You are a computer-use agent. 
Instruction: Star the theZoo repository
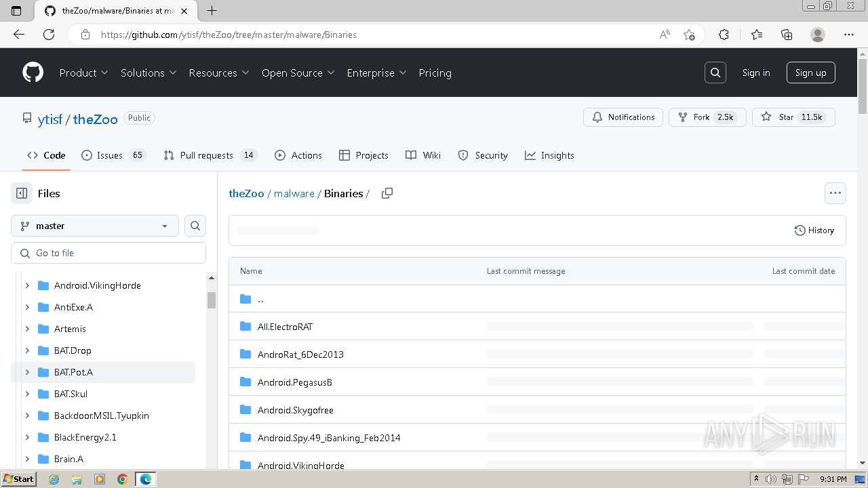tap(793, 117)
